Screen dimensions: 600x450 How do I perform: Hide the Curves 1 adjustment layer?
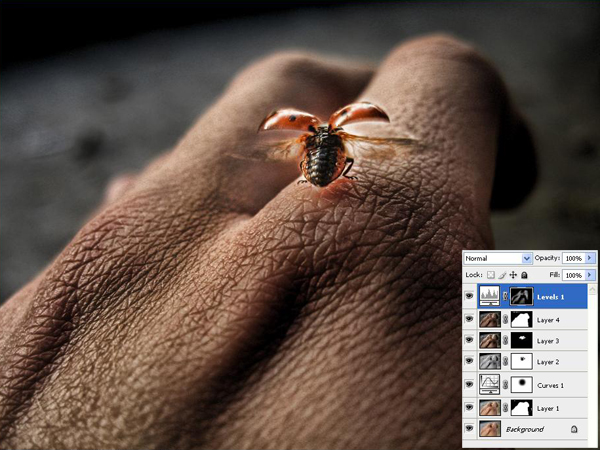click(469, 384)
